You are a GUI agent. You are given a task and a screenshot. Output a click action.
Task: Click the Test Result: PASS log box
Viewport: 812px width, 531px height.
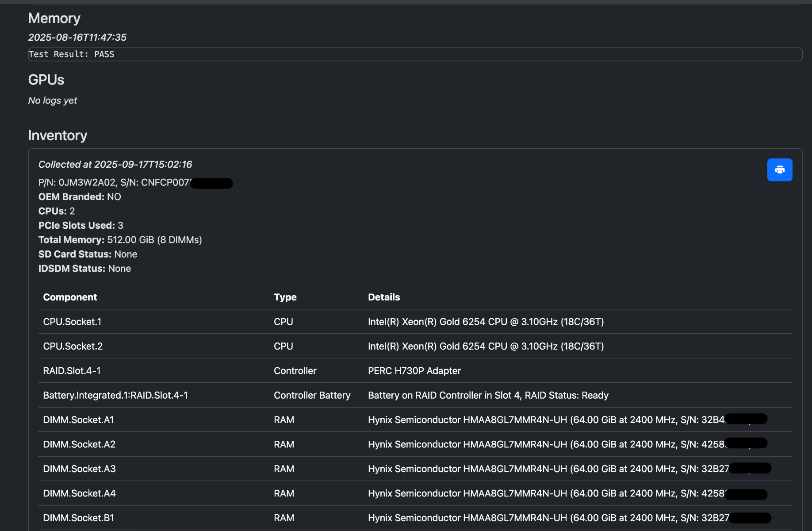pyautogui.click(x=414, y=54)
